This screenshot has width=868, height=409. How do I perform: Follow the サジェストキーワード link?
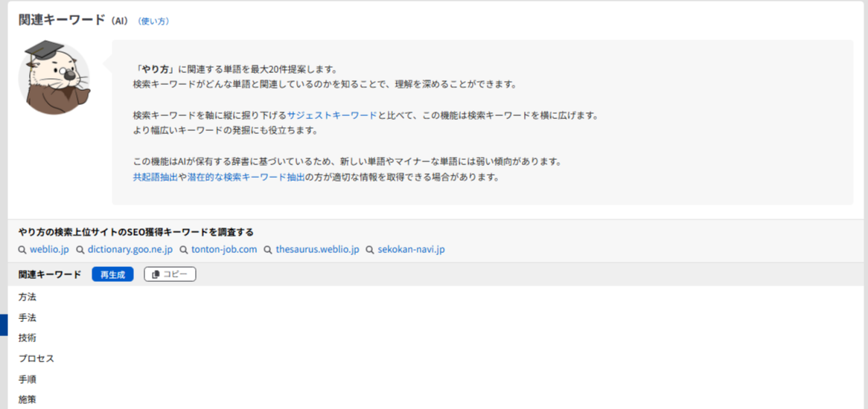point(332,116)
